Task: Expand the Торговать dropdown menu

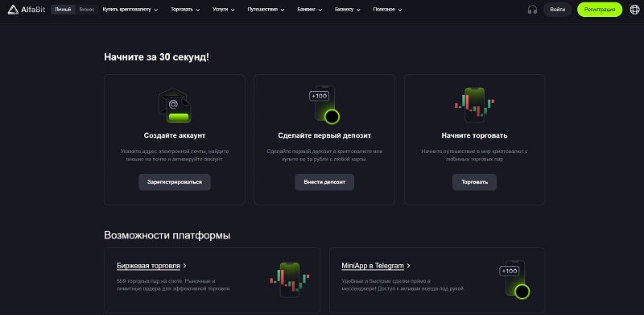Action: click(x=185, y=10)
